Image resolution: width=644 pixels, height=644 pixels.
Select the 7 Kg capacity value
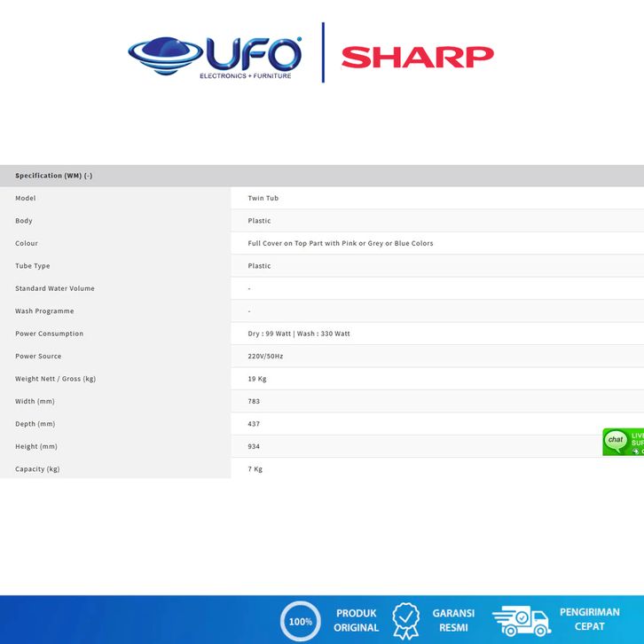tap(255, 469)
